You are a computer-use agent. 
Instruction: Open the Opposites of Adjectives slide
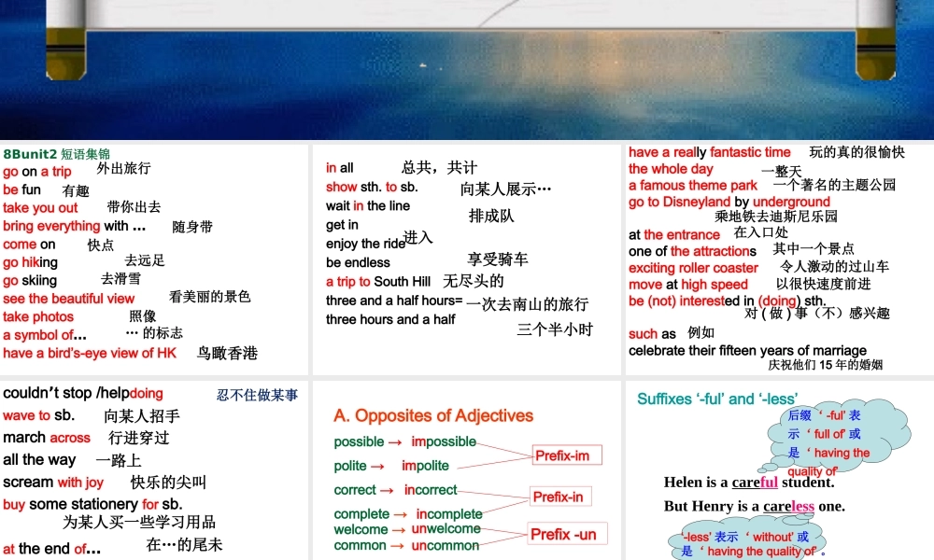coord(466,469)
